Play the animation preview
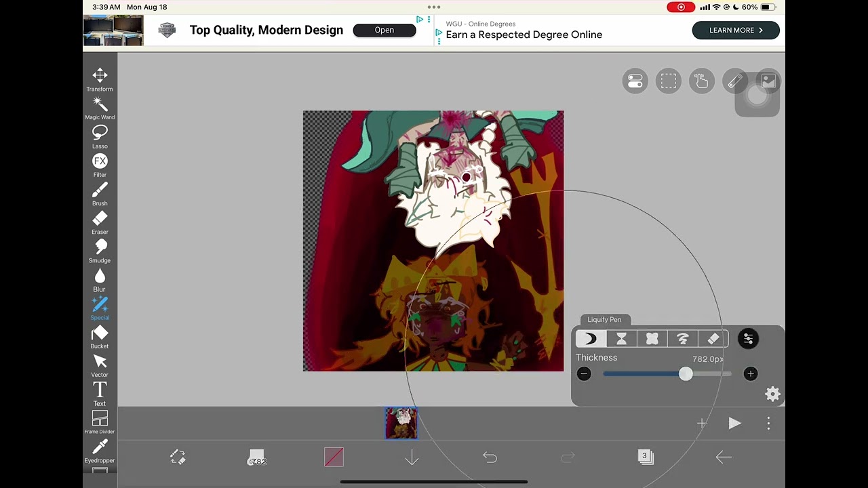This screenshot has width=868, height=488. tap(734, 423)
